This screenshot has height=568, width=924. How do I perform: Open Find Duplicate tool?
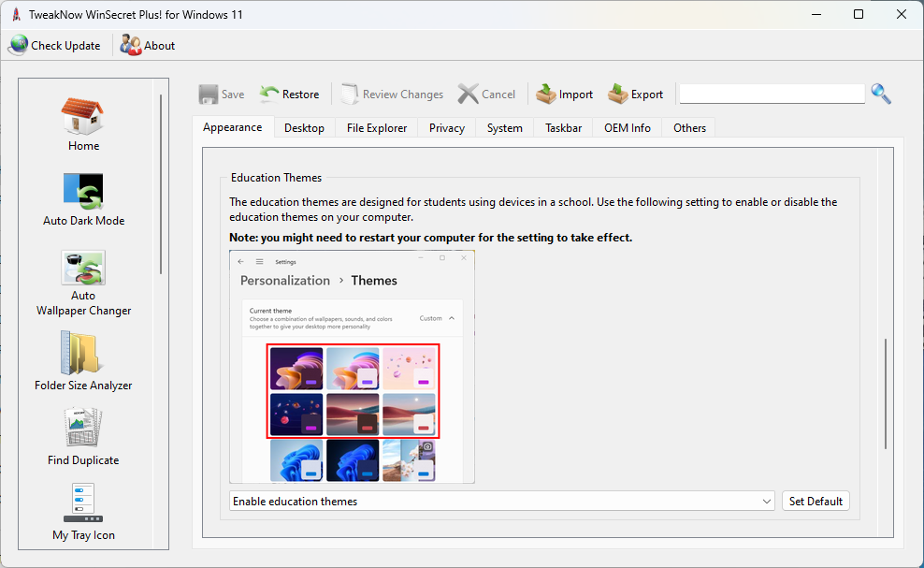[x=83, y=428]
